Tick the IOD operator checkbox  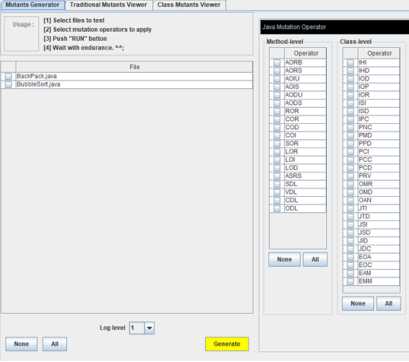(350, 79)
